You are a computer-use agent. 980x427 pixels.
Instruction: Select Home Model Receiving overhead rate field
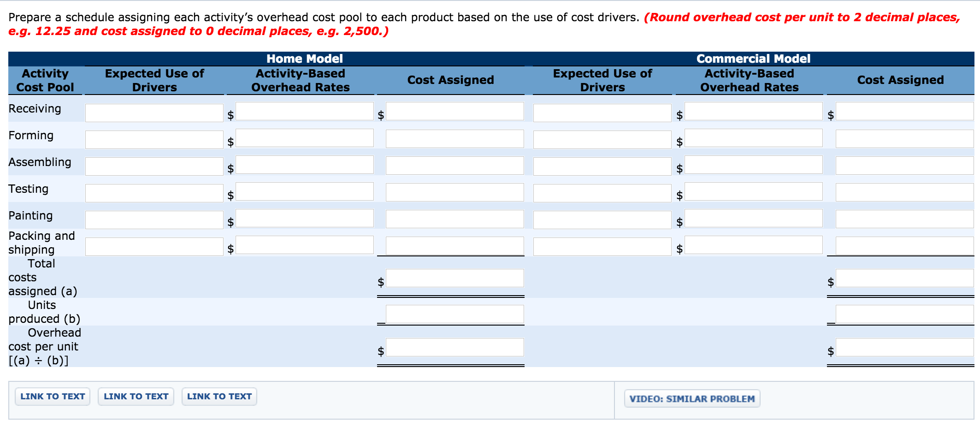click(304, 111)
